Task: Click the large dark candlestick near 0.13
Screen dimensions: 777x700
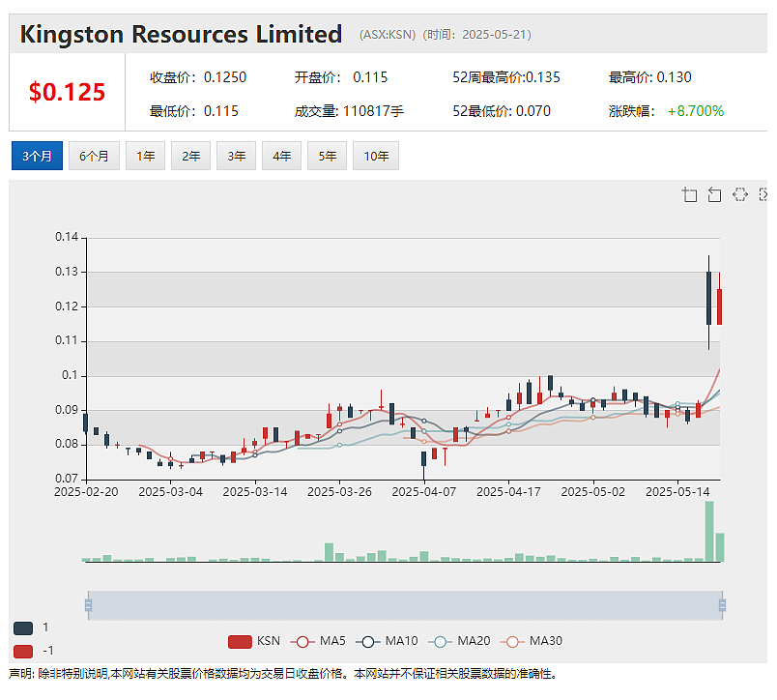Action: click(x=709, y=298)
